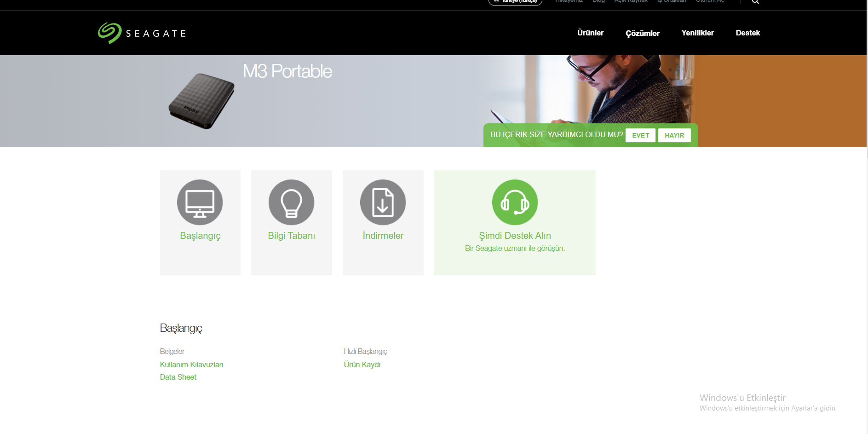Click the search magnifier icon
This screenshot has width=868, height=434.
tap(755, 1)
